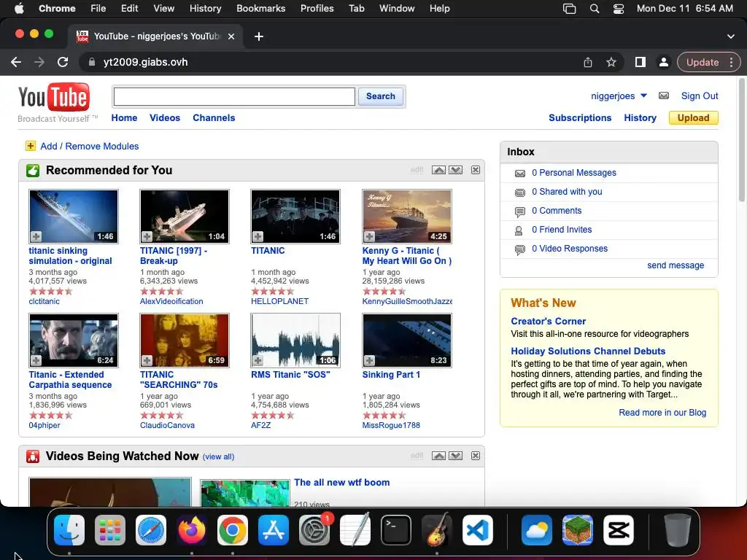Open the mail envelope icon beside the username
The height and width of the screenshot is (560, 747).
pyautogui.click(x=664, y=96)
